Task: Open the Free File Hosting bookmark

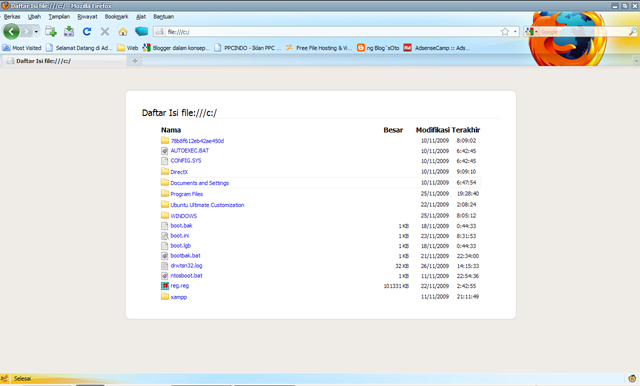Action: coord(318,48)
